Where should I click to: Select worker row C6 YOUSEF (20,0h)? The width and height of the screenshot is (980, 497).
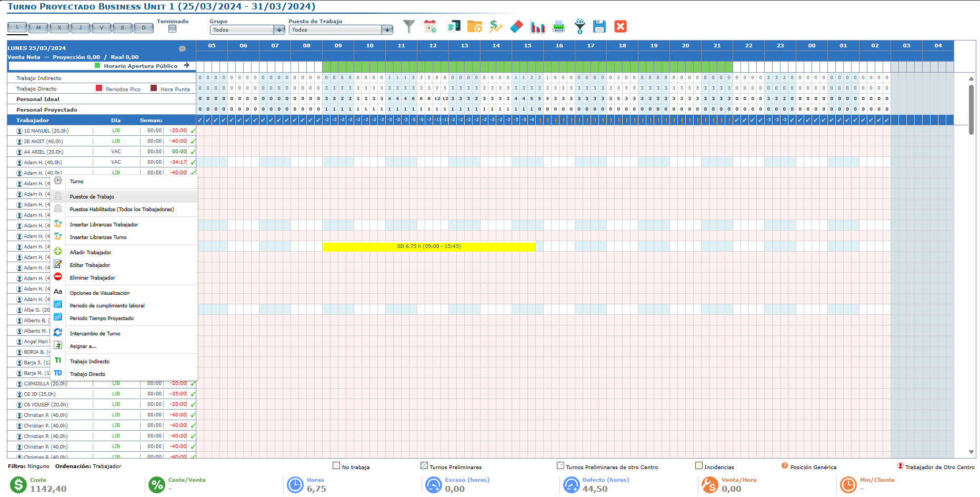pos(102,404)
